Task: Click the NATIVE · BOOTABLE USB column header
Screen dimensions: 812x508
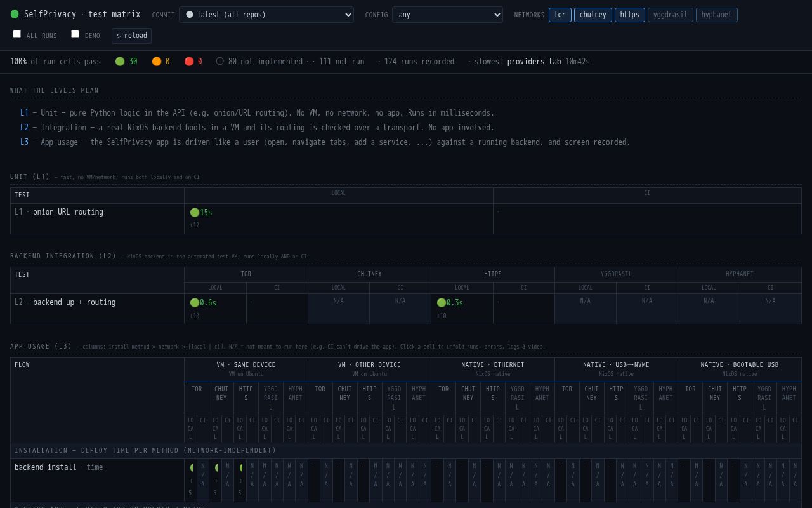Action: pos(740,369)
